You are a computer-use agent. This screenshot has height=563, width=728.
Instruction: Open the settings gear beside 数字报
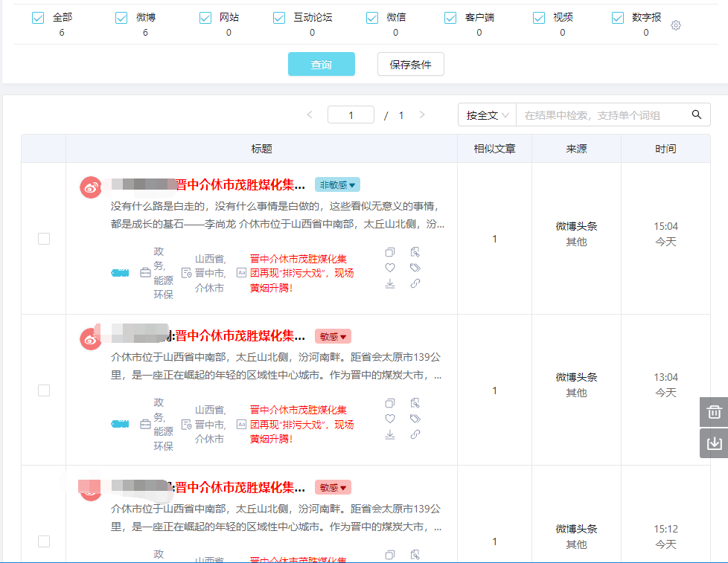coord(676,25)
